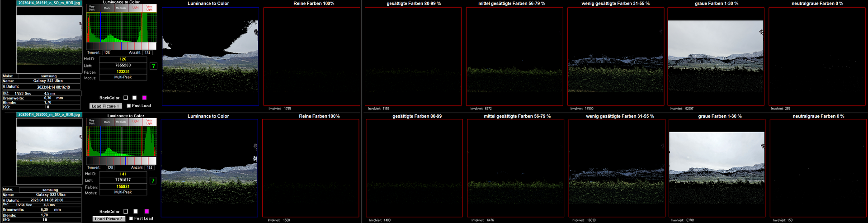The image size is (868, 223).
Task: Open top graue Farben 1-30 % preview
Action: (x=716, y=56)
